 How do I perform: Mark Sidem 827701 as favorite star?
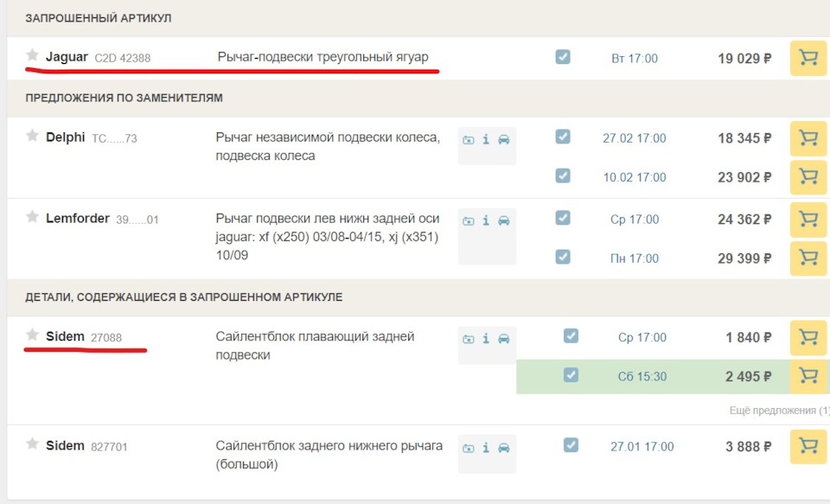pos(32,443)
